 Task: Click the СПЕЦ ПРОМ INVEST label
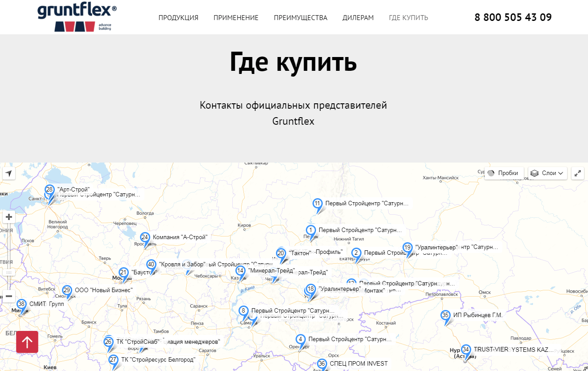[x=359, y=363]
